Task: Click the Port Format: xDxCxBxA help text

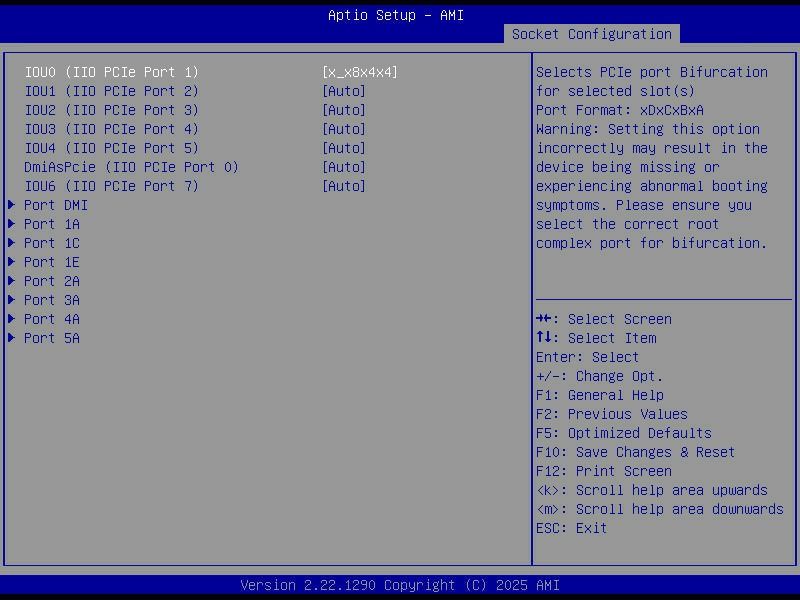Action: point(620,110)
